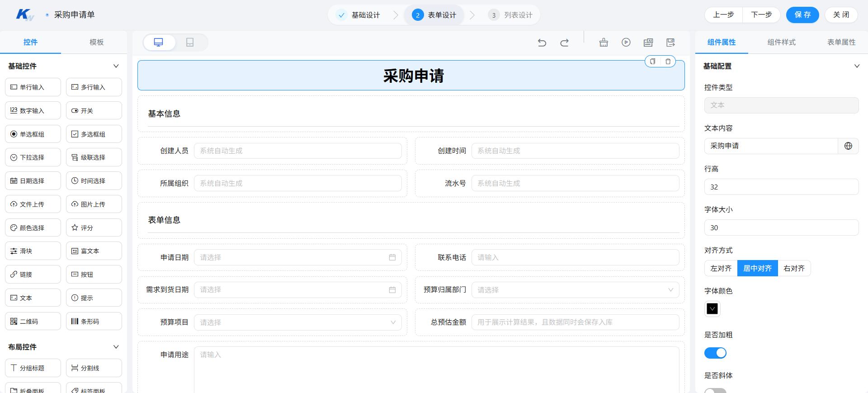The width and height of the screenshot is (868, 393).
Task: Switch to the 模板 tab
Action: tap(96, 42)
